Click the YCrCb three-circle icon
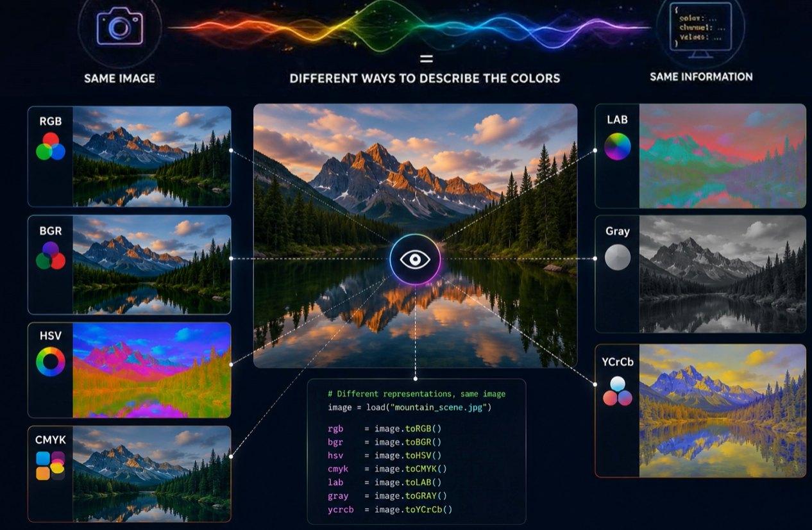The width and height of the screenshot is (812, 530). [x=618, y=391]
